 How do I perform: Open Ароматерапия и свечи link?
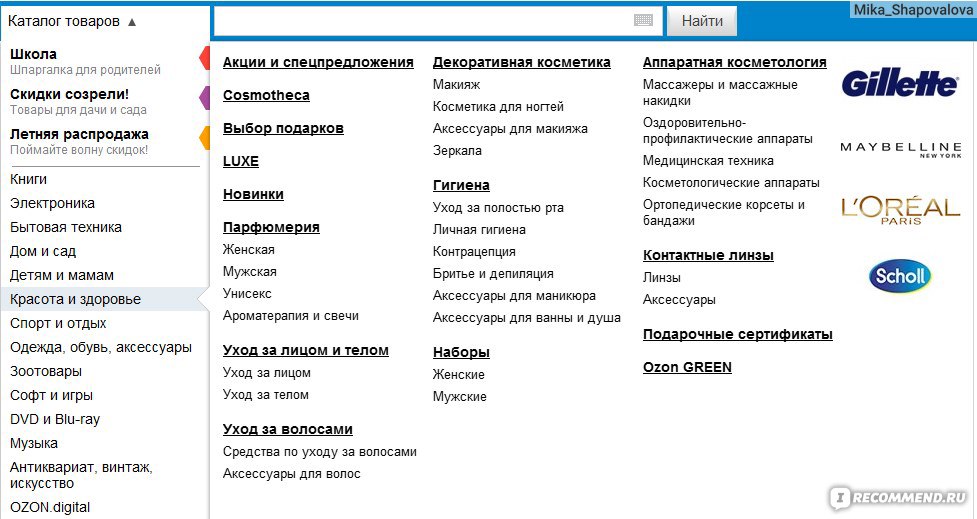[x=291, y=316]
